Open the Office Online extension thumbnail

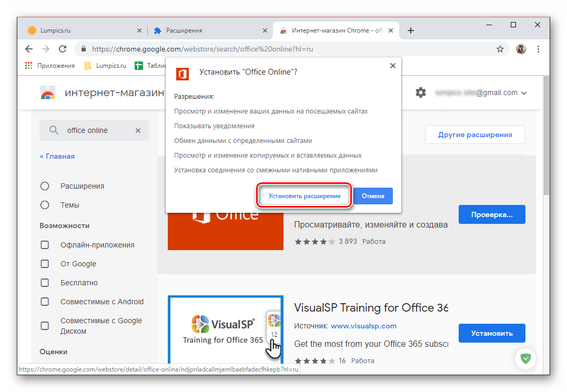pyautogui.click(x=226, y=231)
